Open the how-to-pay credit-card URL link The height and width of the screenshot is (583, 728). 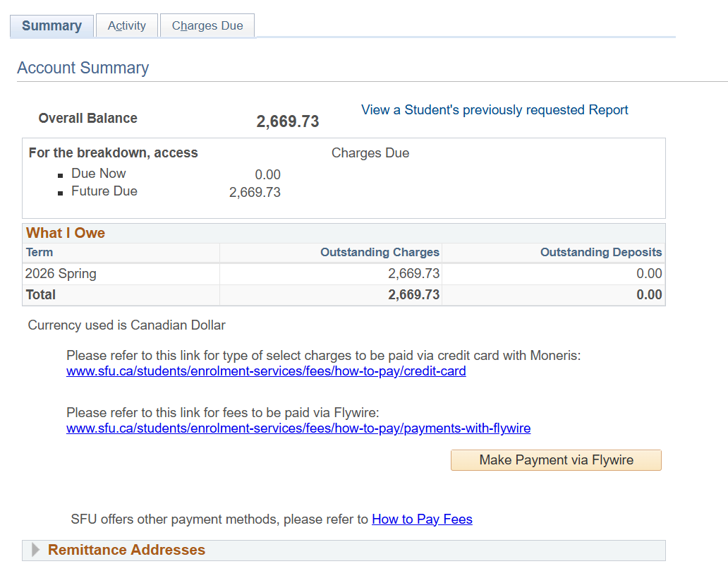[x=266, y=371]
